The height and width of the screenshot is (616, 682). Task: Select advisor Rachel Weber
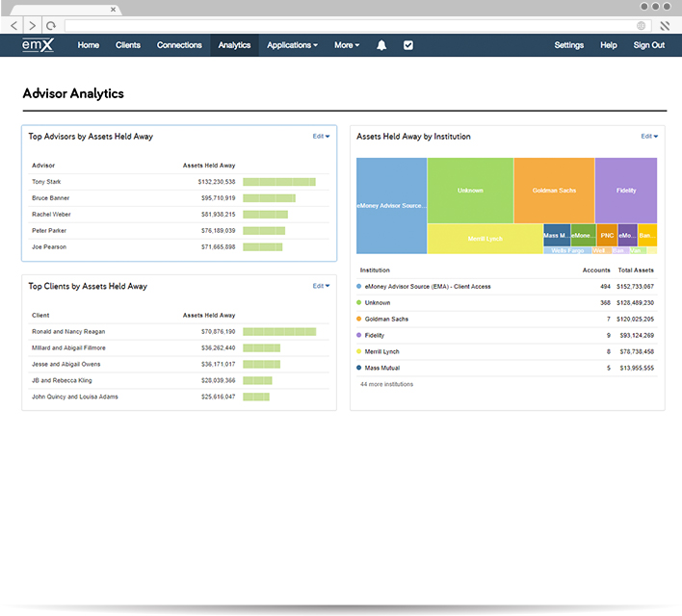tap(51, 215)
